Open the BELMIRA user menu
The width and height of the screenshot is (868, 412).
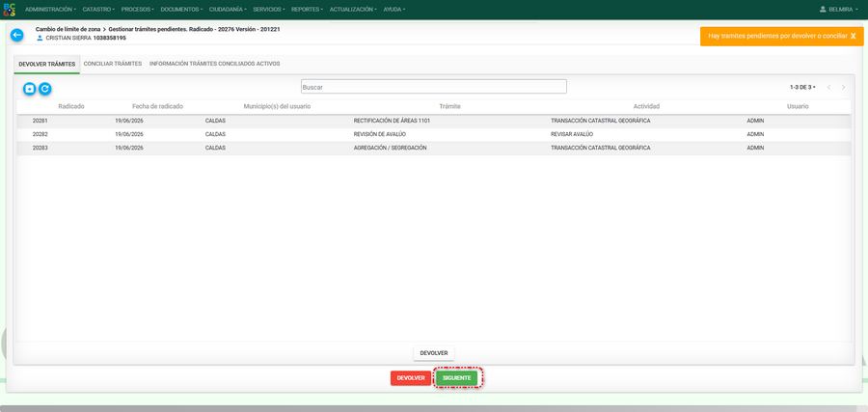point(840,10)
